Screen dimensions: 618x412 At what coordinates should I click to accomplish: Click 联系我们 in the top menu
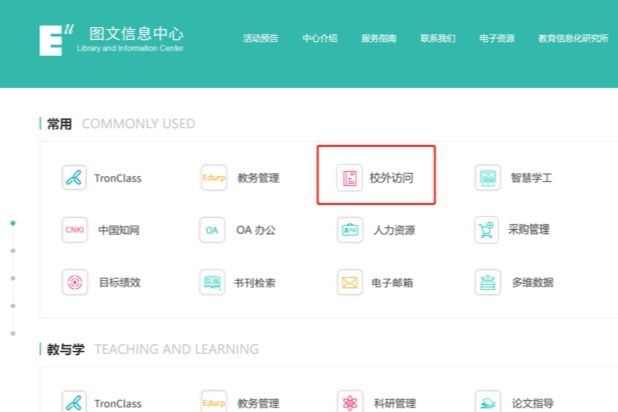click(438, 38)
